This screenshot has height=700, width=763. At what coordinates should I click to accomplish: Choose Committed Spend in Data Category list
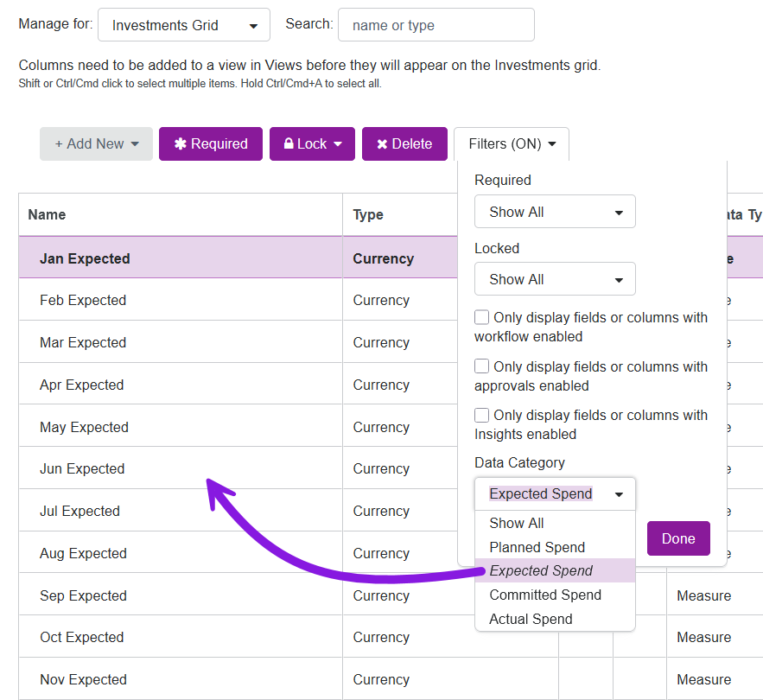coord(555,595)
